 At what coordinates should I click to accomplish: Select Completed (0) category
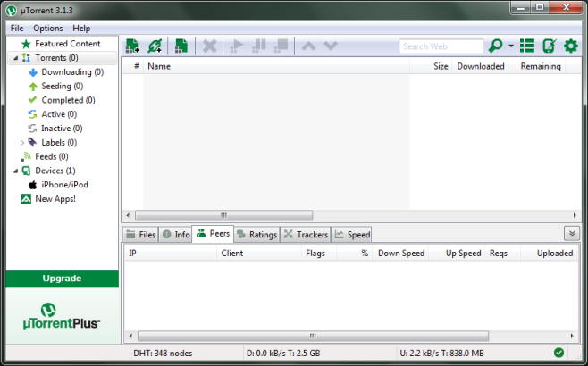(68, 100)
